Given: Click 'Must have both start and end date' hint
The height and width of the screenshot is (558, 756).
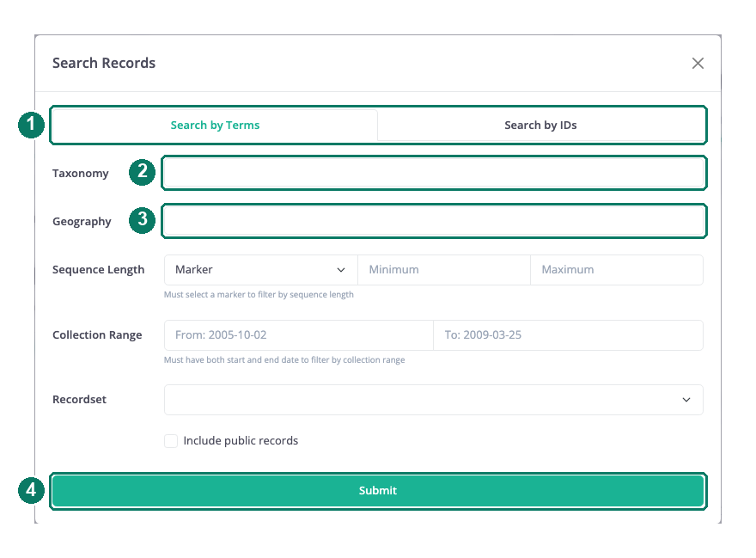Looking at the screenshot, I should point(284,359).
